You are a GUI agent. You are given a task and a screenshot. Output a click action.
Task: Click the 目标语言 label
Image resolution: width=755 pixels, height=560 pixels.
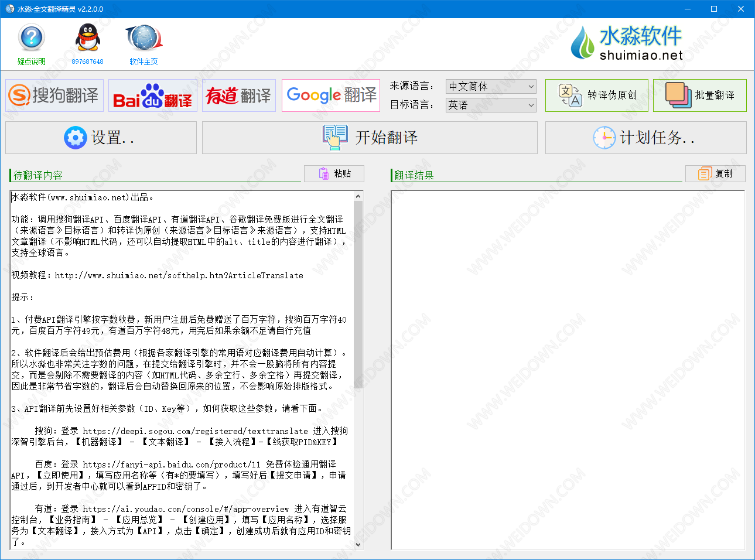(412, 105)
